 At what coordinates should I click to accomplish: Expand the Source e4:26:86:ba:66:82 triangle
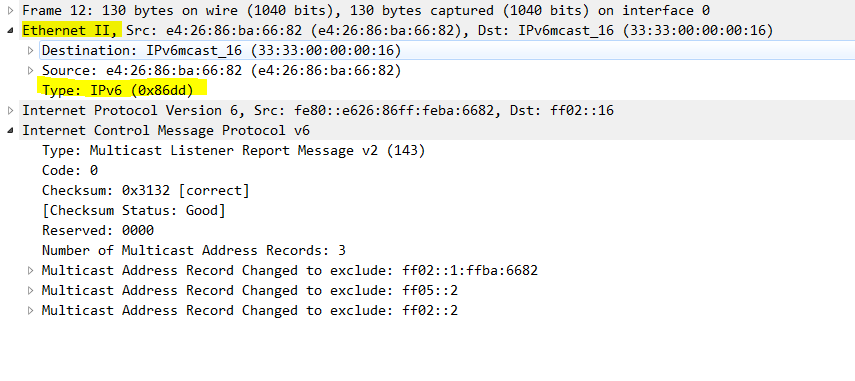[x=31, y=71]
